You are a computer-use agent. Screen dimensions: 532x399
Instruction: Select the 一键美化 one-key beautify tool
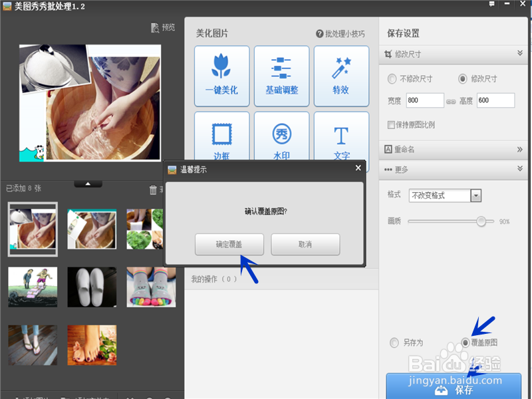pyautogui.click(x=221, y=75)
